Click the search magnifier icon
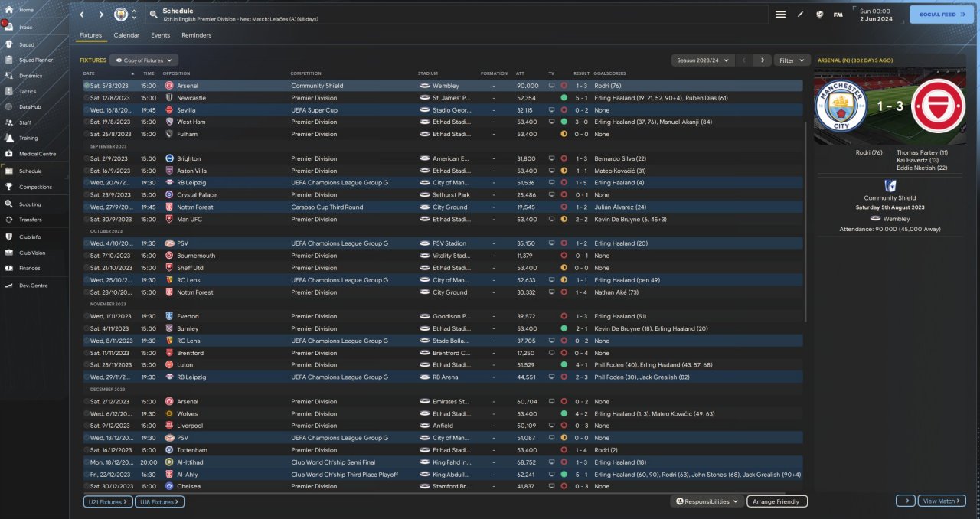 [153, 15]
